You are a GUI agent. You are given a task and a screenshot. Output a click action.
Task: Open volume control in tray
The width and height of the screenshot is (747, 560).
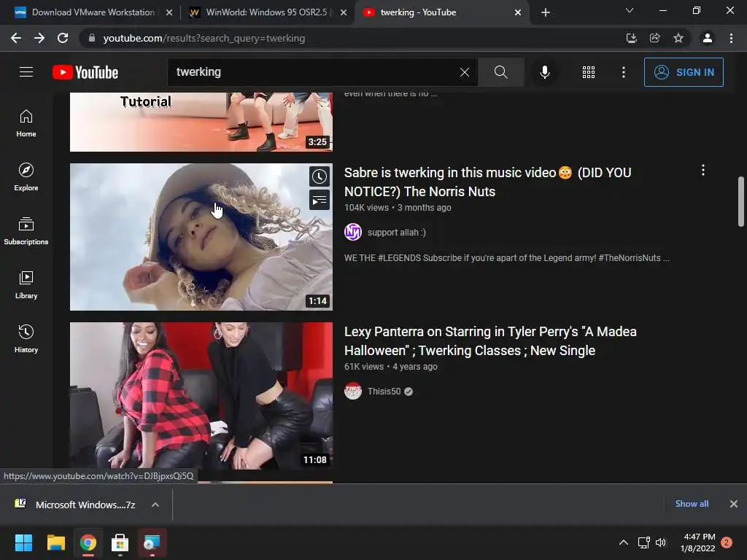(661, 542)
